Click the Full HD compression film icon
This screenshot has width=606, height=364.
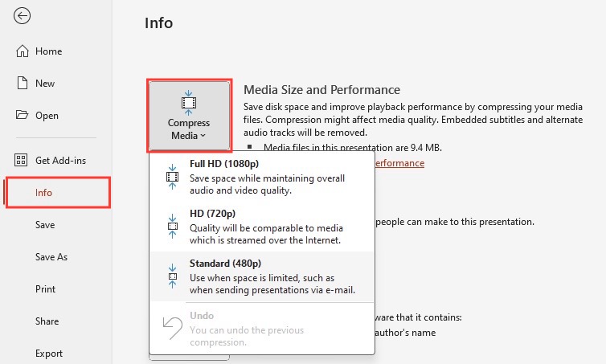point(172,177)
